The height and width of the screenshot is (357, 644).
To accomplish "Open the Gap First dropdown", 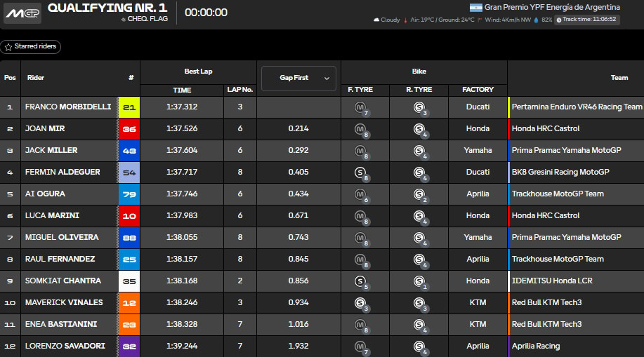I will click(298, 78).
